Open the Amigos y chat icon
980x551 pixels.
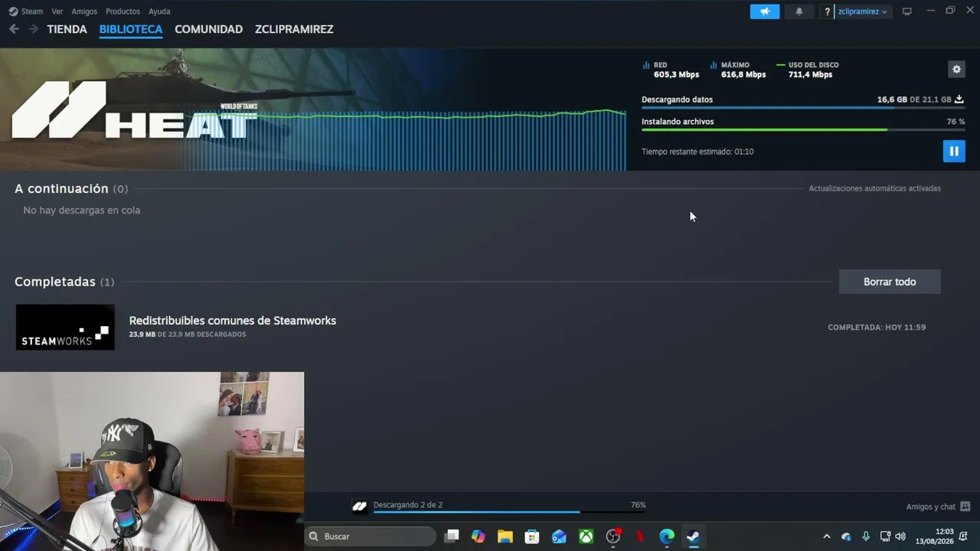click(x=965, y=507)
